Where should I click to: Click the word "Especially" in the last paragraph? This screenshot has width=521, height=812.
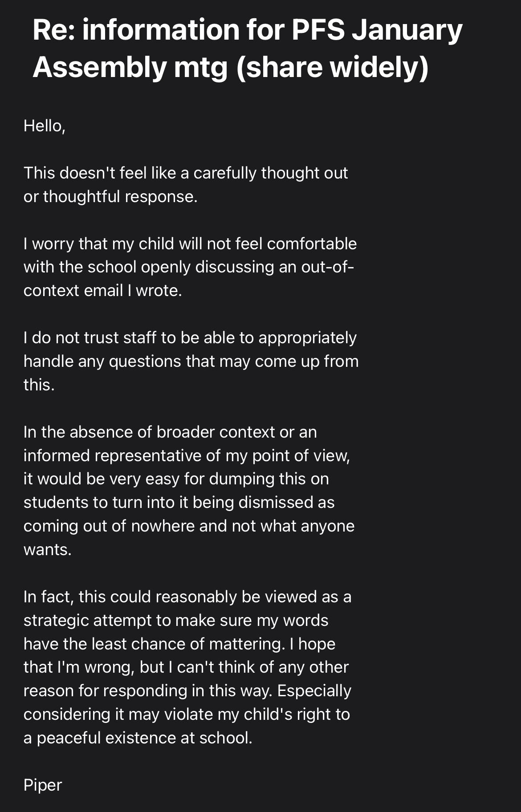tap(314, 690)
